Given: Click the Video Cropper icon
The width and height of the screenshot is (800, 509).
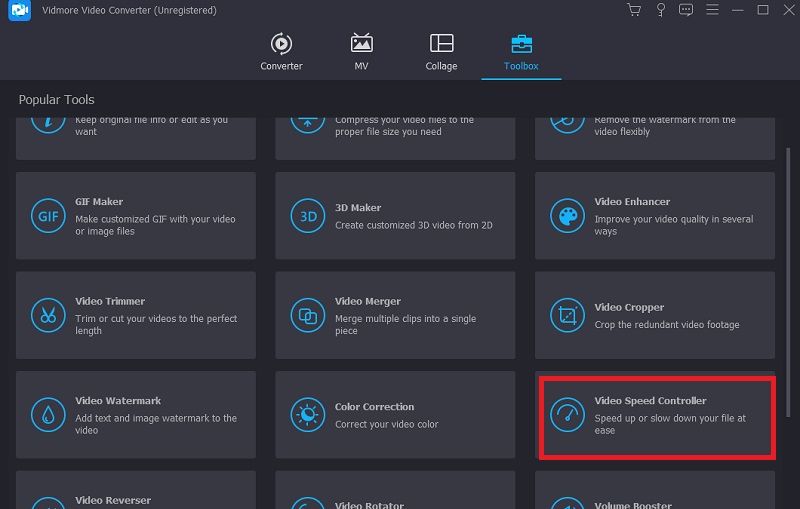Looking at the screenshot, I should (x=567, y=315).
